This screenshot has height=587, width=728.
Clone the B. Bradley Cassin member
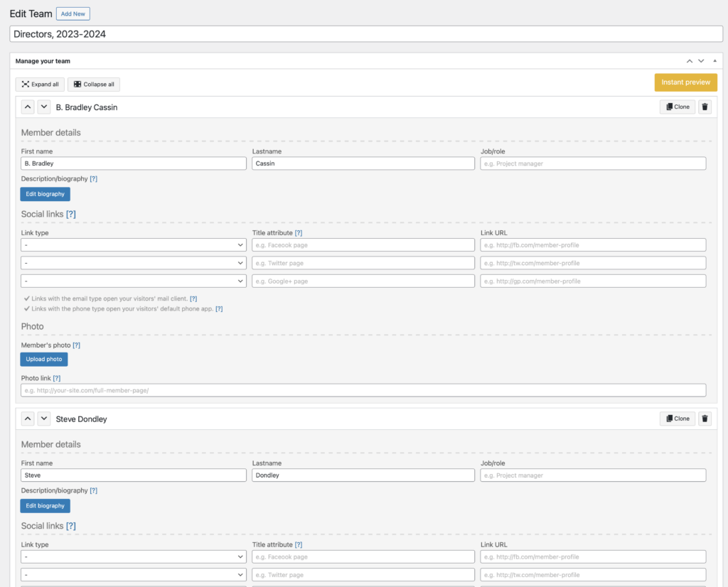pos(677,107)
